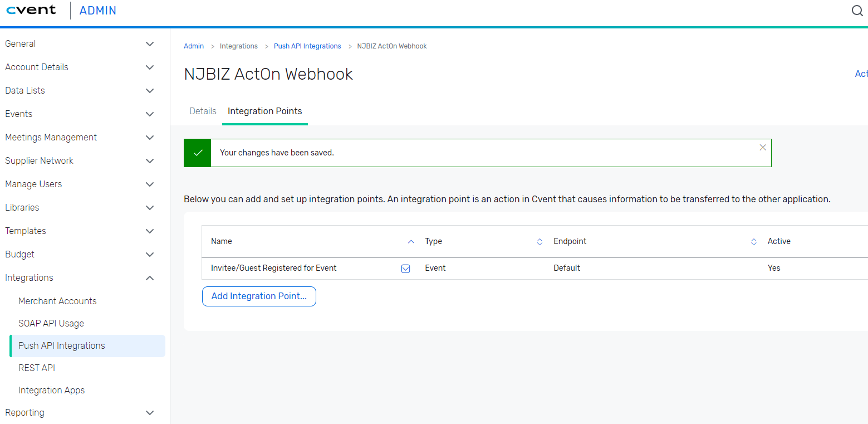This screenshot has width=868, height=424.
Task: Dismiss the saved changes notification
Action: tap(763, 148)
